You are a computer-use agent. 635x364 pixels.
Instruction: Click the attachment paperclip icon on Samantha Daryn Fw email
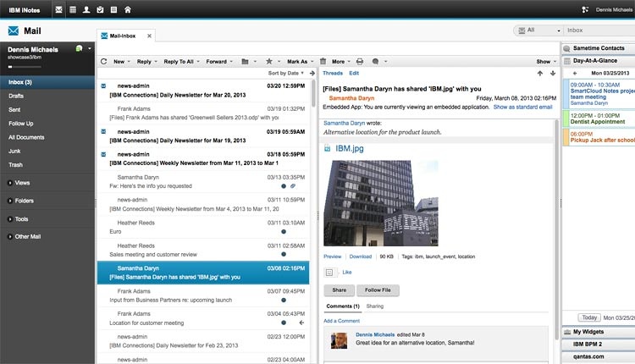coord(293,186)
